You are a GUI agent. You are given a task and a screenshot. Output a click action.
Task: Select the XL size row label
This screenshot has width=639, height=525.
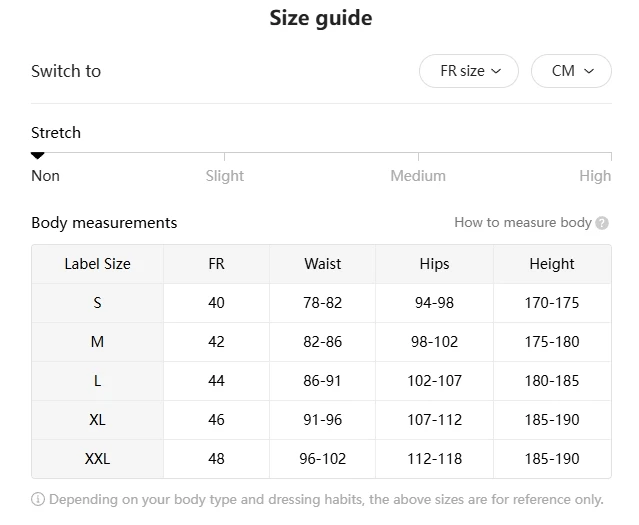[x=97, y=420]
